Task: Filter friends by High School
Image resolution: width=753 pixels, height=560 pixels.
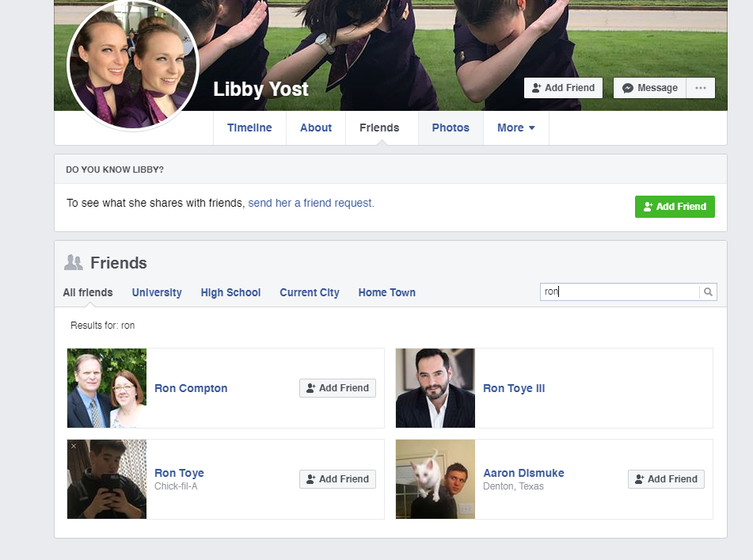Action: 230,292
